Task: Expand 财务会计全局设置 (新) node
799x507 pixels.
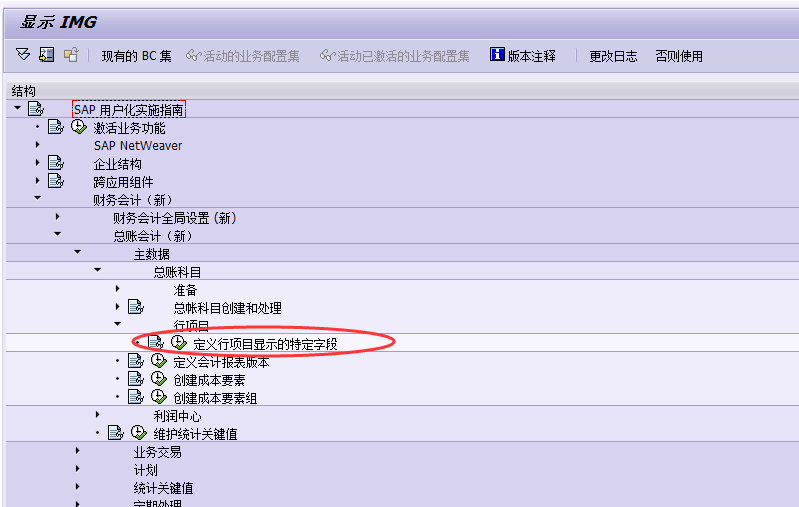Action: (58, 217)
